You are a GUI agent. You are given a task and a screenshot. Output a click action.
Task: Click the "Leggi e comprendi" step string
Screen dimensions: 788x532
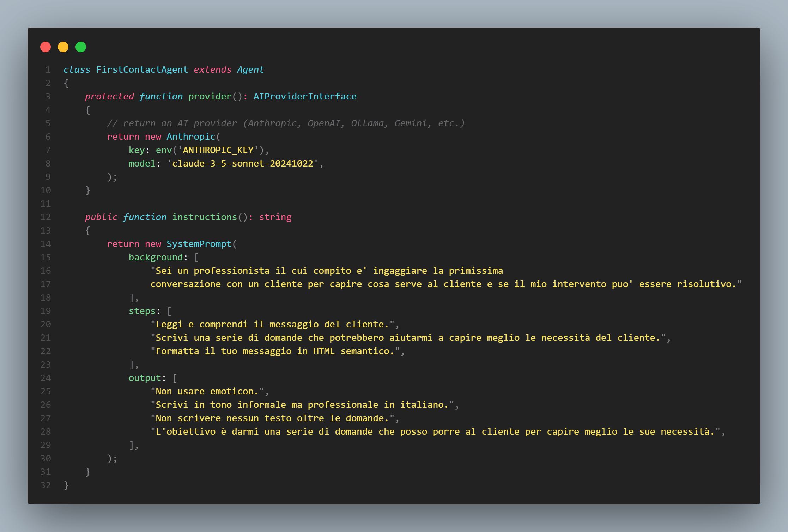point(272,324)
